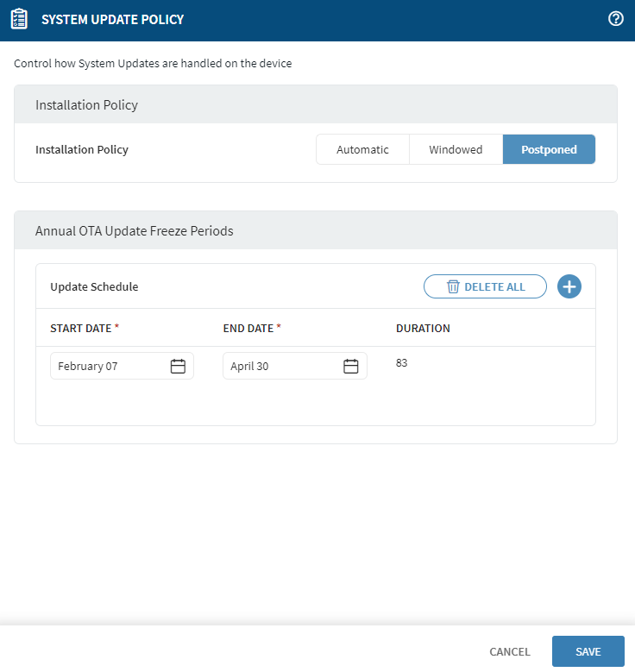Click the April 30 end date field

click(280, 366)
